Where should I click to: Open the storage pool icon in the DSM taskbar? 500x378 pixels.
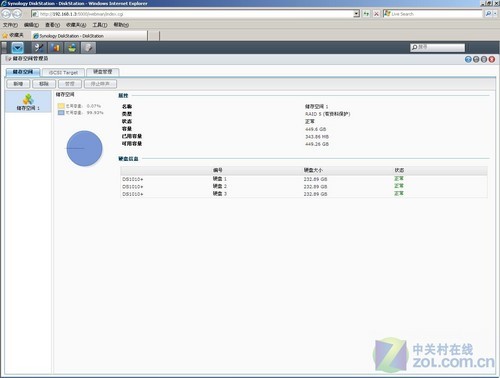[72, 48]
